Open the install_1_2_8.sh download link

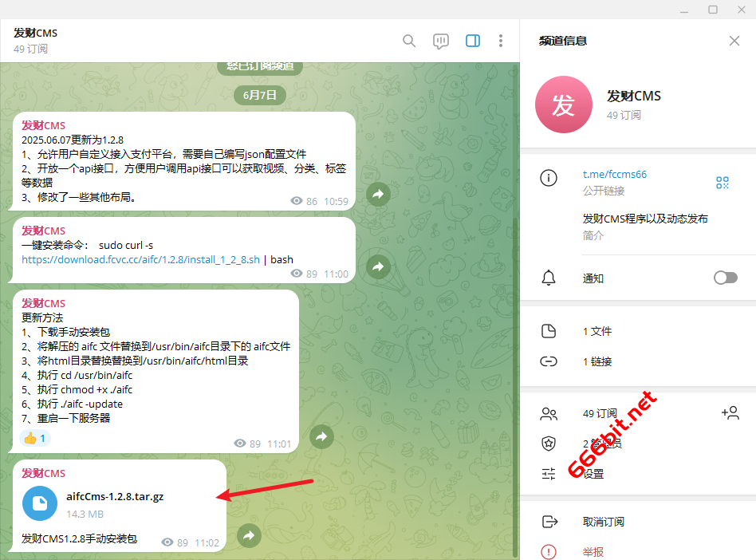tap(141, 259)
